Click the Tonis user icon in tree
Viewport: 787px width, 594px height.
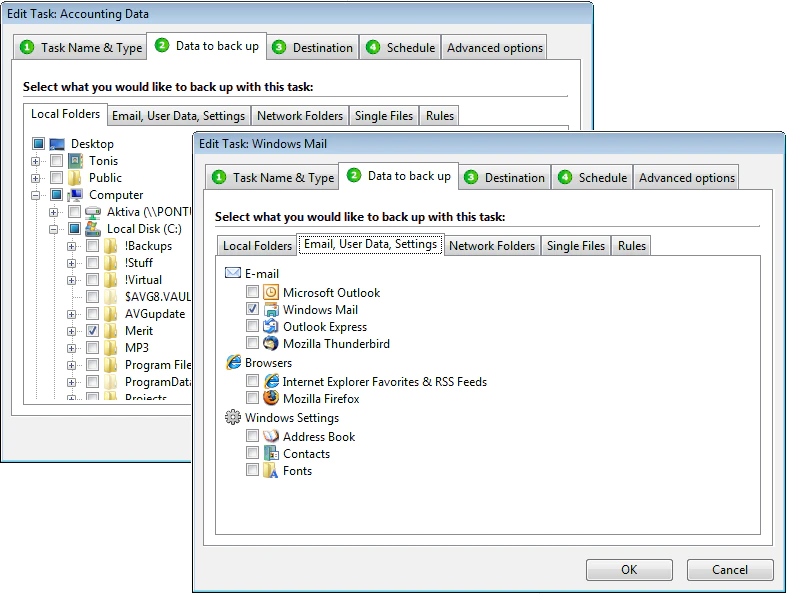[x=75, y=161]
